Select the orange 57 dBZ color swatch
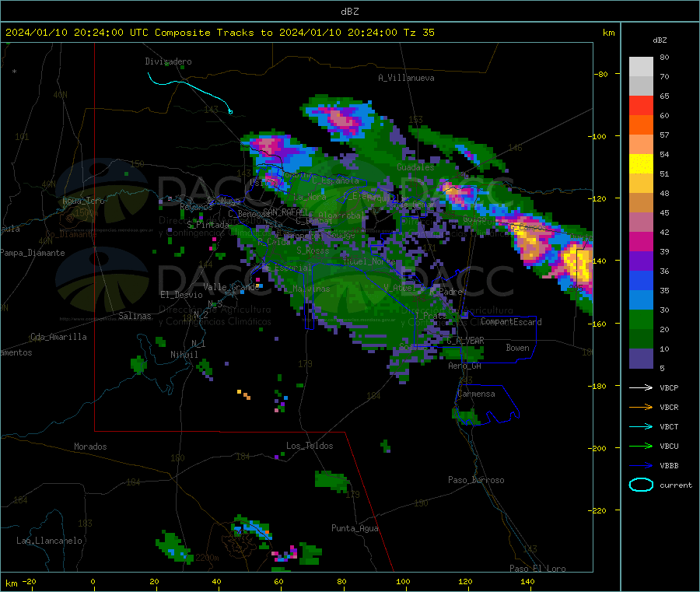The width and height of the screenshot is (700, 592). tap(641, 125)
